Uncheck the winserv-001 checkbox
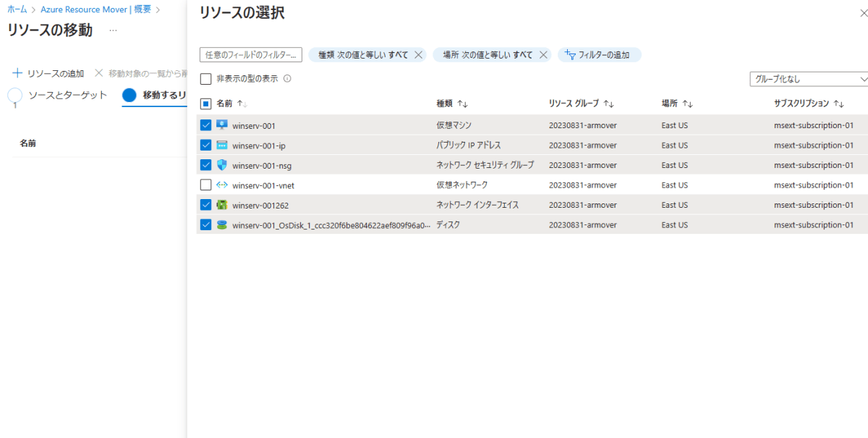The width and height of the screenshot is (868, 438). (206, 125)
